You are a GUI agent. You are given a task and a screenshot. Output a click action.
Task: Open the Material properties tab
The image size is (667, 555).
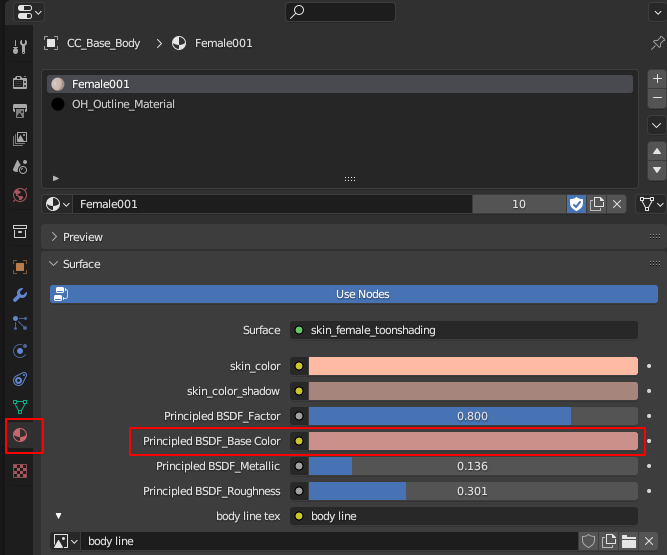(x=20, y=435)
